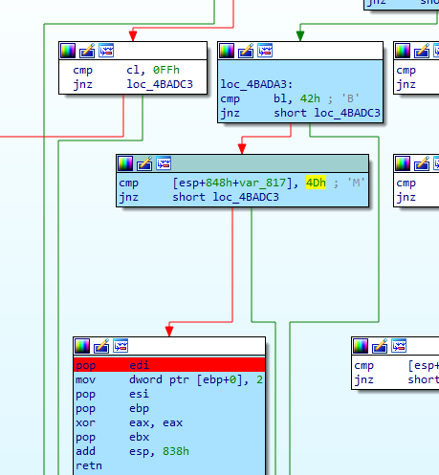
Task: Click group-nodes icon of the lower-right cmp [esp+ node
Action: [x=399, y=346]
